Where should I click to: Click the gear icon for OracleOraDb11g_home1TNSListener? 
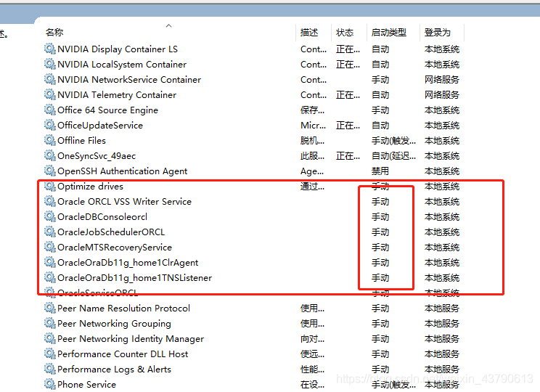[x=50, y=277]
